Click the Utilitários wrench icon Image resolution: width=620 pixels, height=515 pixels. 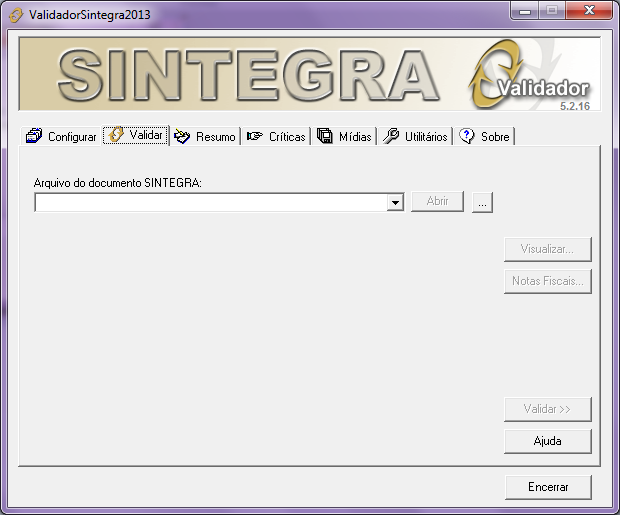point(391,136)
